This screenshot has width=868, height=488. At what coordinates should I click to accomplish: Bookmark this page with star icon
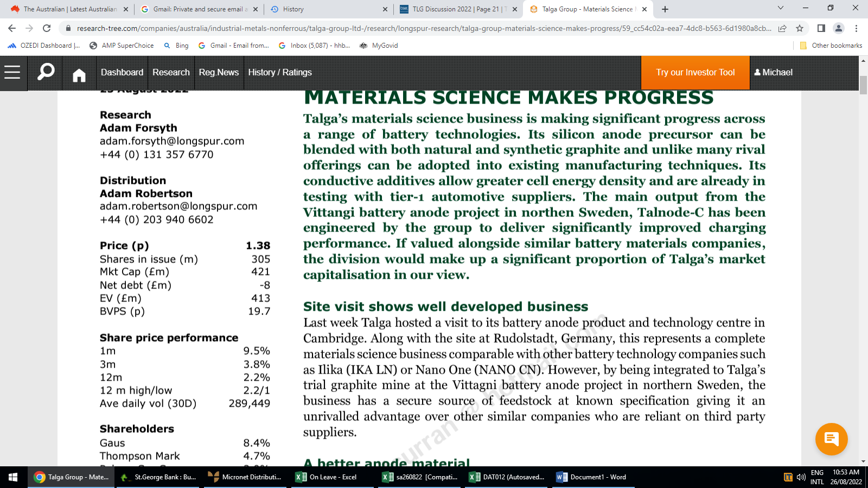(x=800, y=28)
